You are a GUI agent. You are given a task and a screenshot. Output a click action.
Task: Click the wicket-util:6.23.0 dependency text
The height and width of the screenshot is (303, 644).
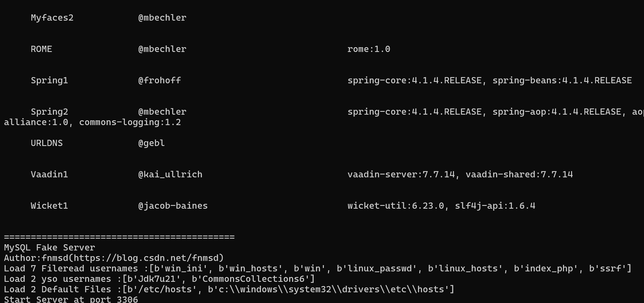pyautogui.click(x=396, y=206)
